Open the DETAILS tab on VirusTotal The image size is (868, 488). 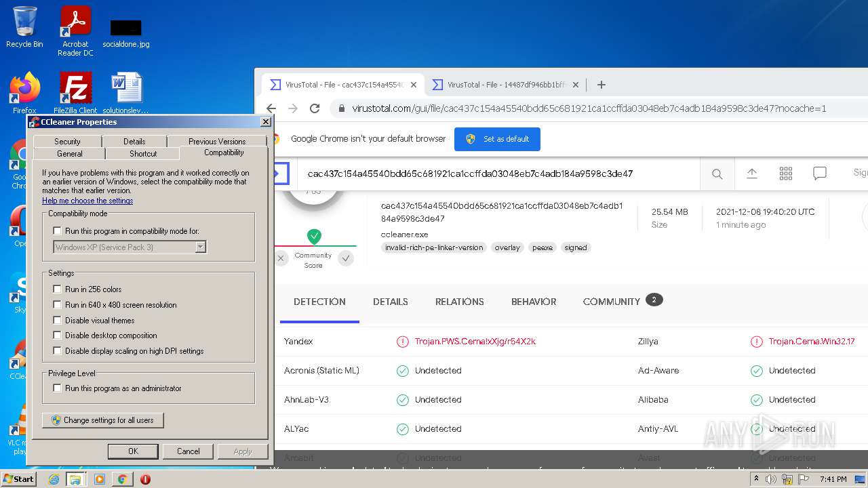tap(391, 302)
